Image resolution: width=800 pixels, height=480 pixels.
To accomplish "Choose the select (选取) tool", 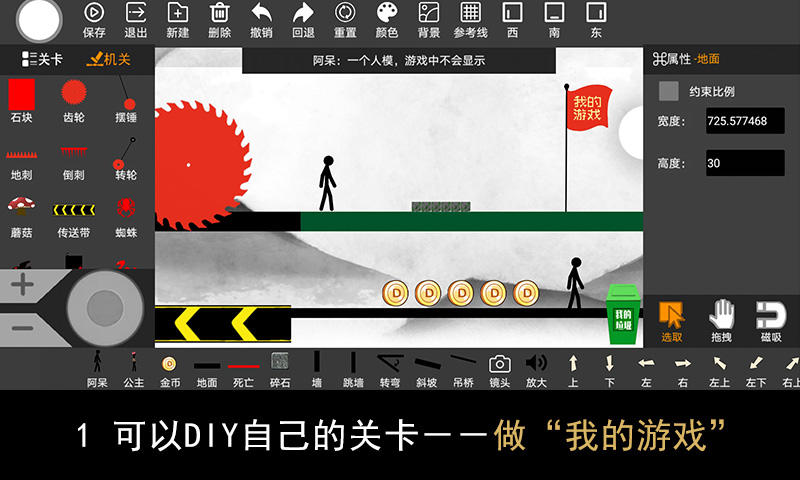I will point(672,321).
